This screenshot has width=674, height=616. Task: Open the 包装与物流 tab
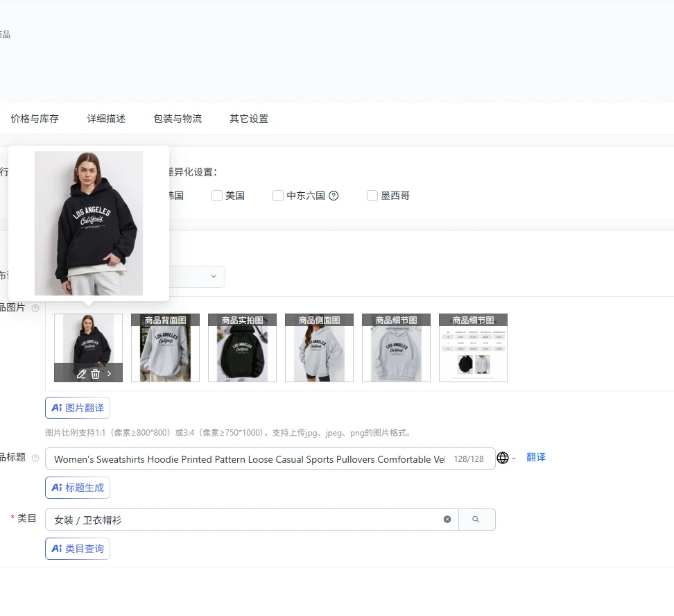coord(178,119)
